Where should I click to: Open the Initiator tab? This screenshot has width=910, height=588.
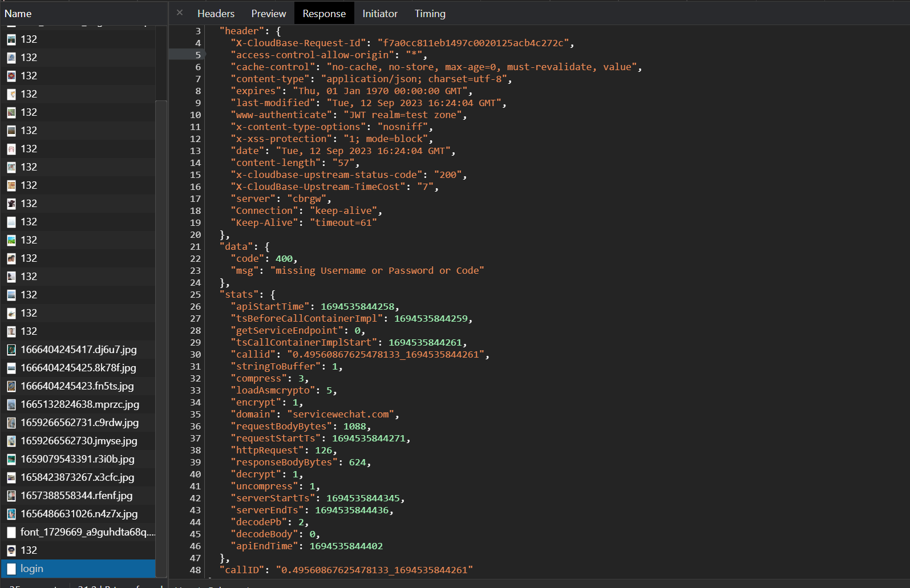380,14
